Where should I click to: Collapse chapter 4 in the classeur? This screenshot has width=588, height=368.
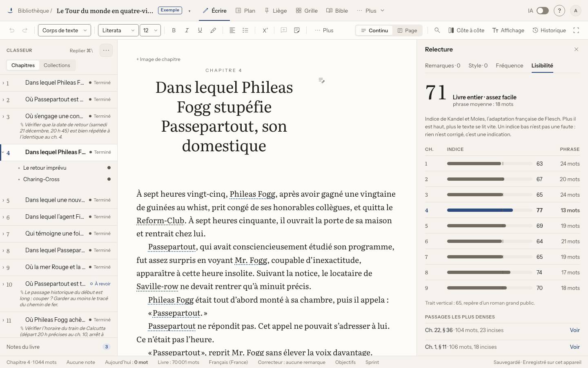click(3, 152)
